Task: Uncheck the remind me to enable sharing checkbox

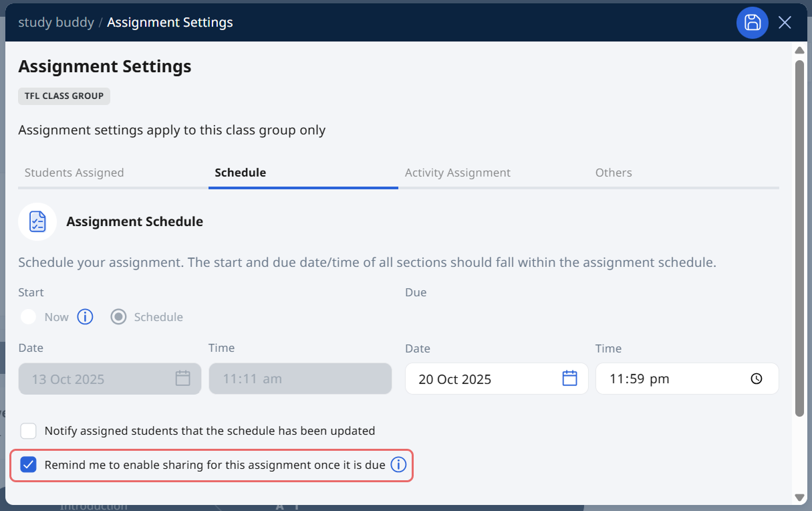Action: click(28, 465)
